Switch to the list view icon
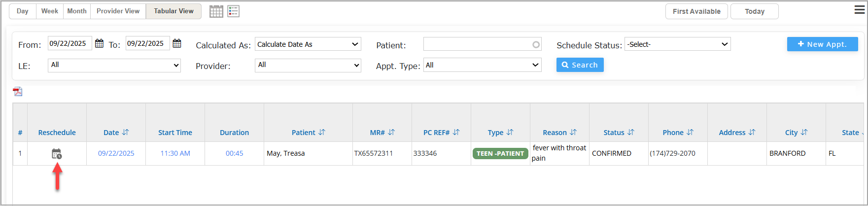Screen dimensions: 868x206 pos(234,11)
